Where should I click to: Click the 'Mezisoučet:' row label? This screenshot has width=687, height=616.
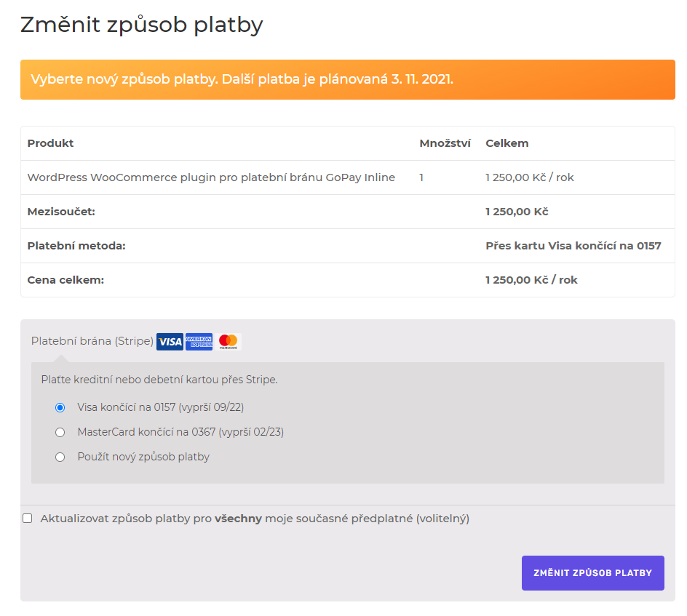click(x=61, y=212)
